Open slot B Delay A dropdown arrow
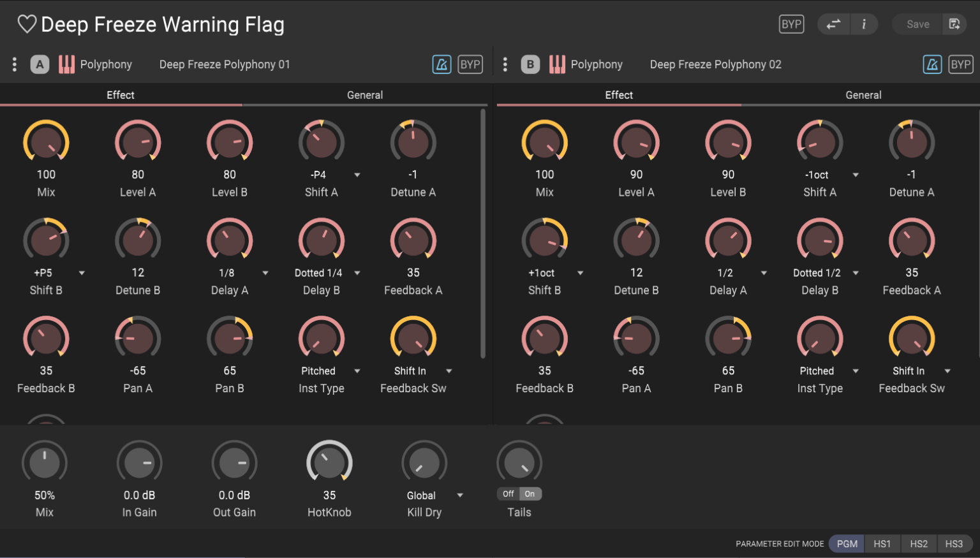The width and height of the screenshot is (980, 558). pos(764,273)
